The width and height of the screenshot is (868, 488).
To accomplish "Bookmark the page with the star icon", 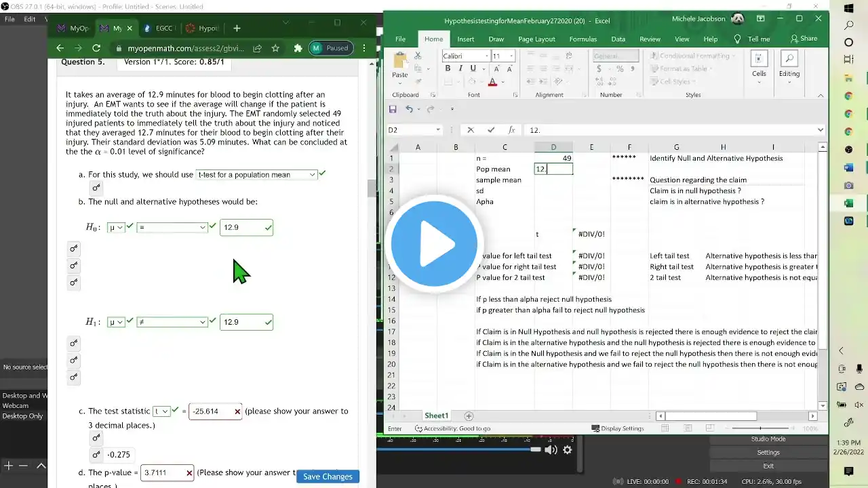I will [275, 48].
